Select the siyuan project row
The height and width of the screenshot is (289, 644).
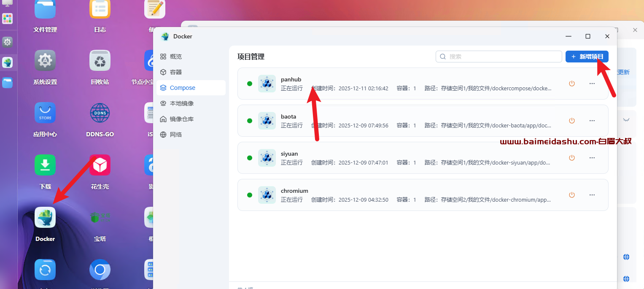point(401,158)
